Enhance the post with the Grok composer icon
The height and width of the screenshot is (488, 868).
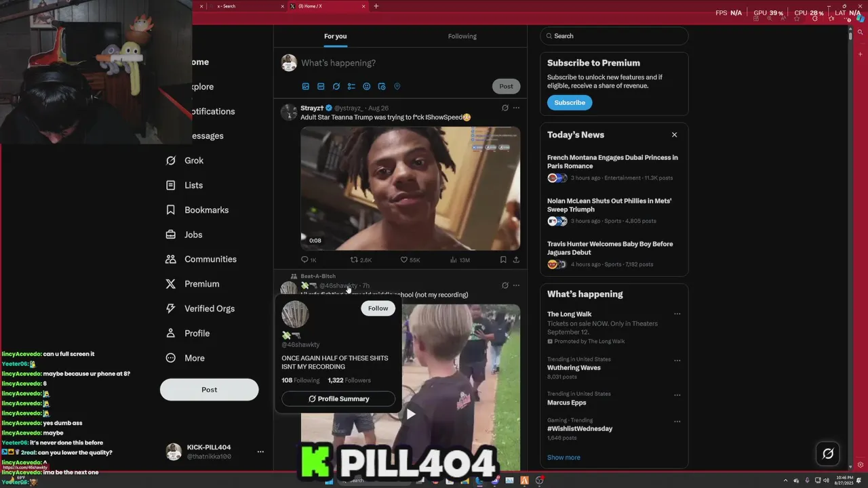tap(336, 87)
